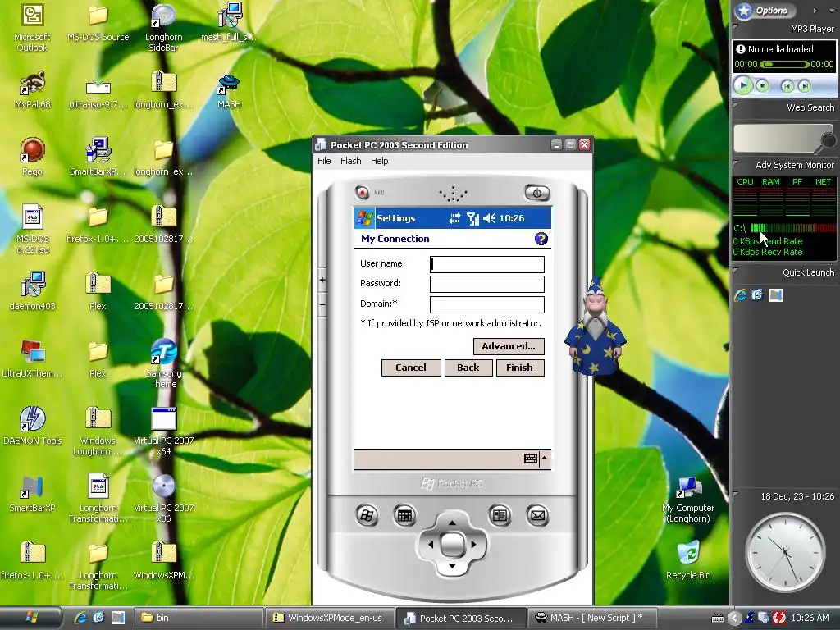Click the User name input field
Image resolution: width=840 pixels, height=630 pixels.
[x=487, y=264]
